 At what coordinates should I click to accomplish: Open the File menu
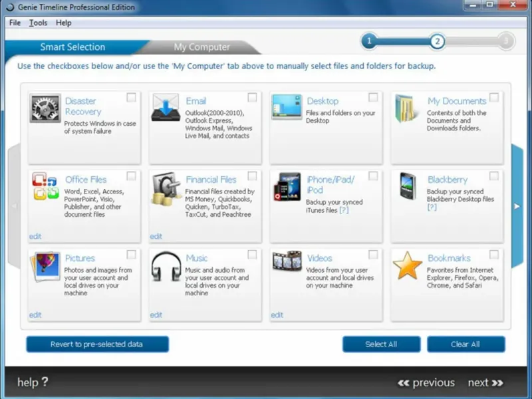point(15,23)
